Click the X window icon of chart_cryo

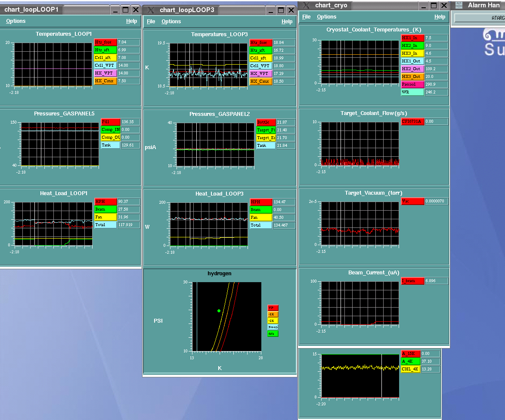306,5
